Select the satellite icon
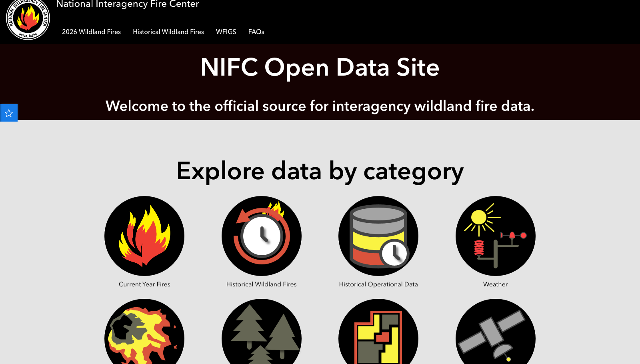The width and height of the screenshot is (640, 364). [496, 332]
